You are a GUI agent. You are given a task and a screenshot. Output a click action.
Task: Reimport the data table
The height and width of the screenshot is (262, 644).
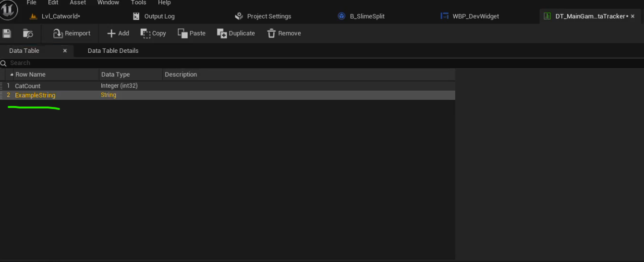point(72,33)
